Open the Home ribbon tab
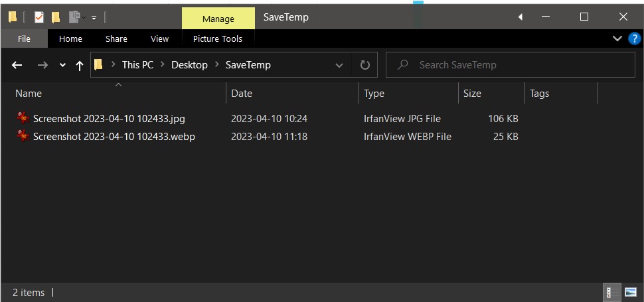This screenshot has width=644, height=302. 70,38
